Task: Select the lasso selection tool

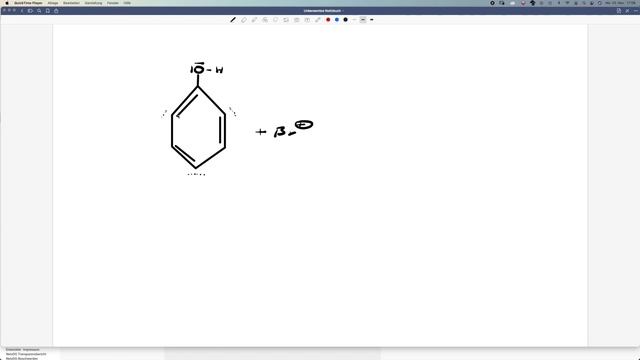Action: (276, 20)
